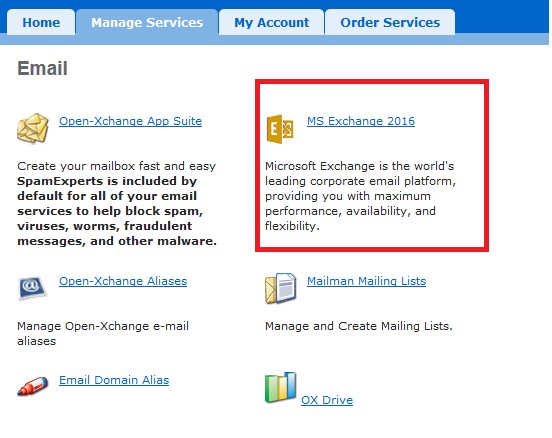552x438 pixels.
Task: Click the Email Domain Alias marker icon
Action: tap(33, 386)
